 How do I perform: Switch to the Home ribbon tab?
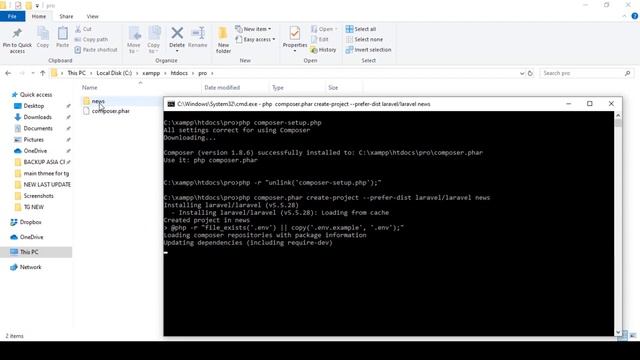point(39,16)
